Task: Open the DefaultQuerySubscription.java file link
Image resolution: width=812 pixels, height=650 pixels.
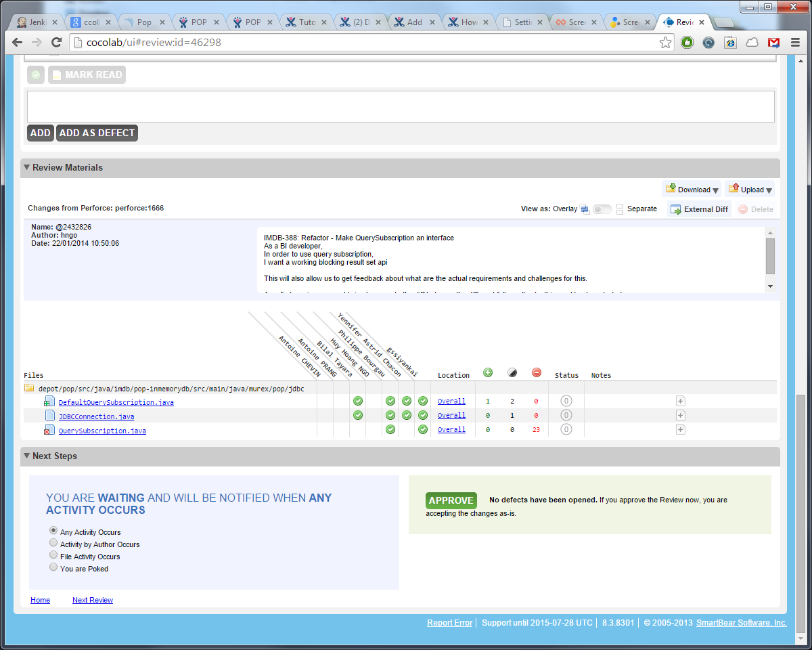Action: click(x=116, y=402)
